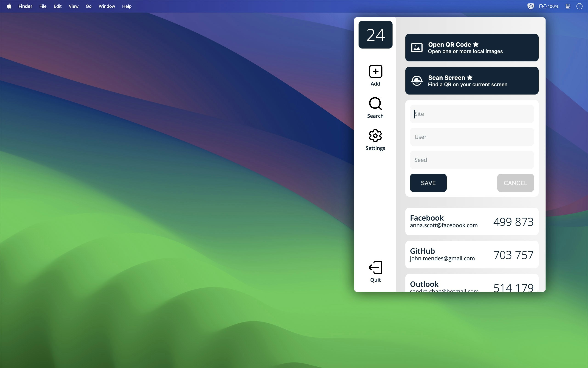
Task: Open Control Center in menu bar
Action: coord(568,6)
